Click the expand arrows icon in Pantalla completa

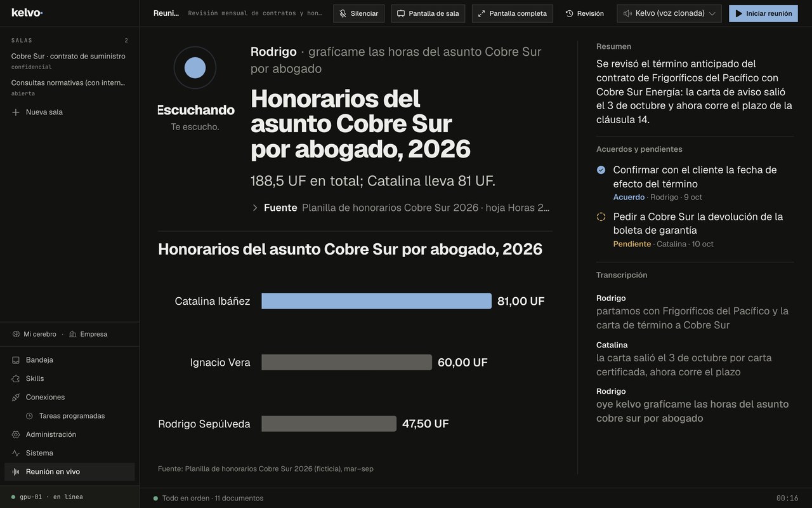pos(481,13)
